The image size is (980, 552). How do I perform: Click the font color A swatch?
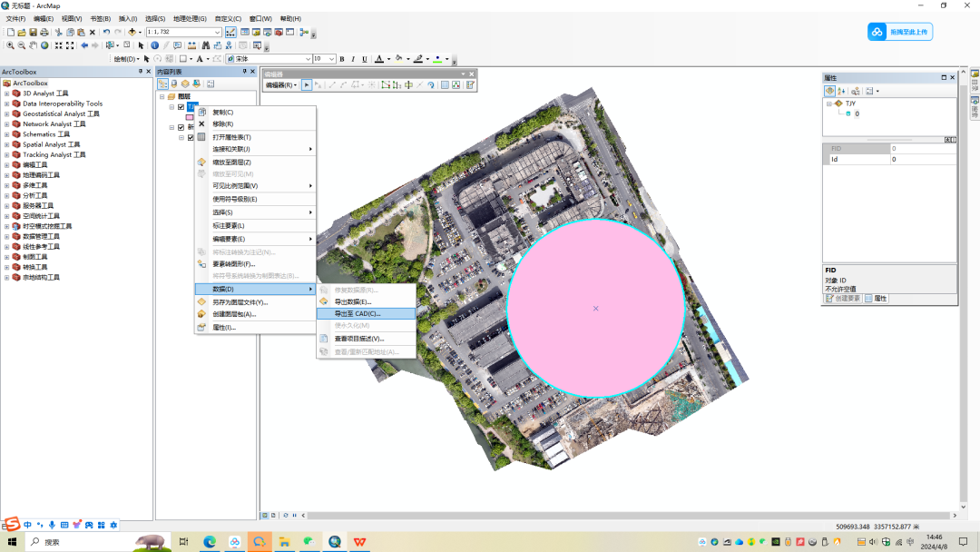coord(378,59)
